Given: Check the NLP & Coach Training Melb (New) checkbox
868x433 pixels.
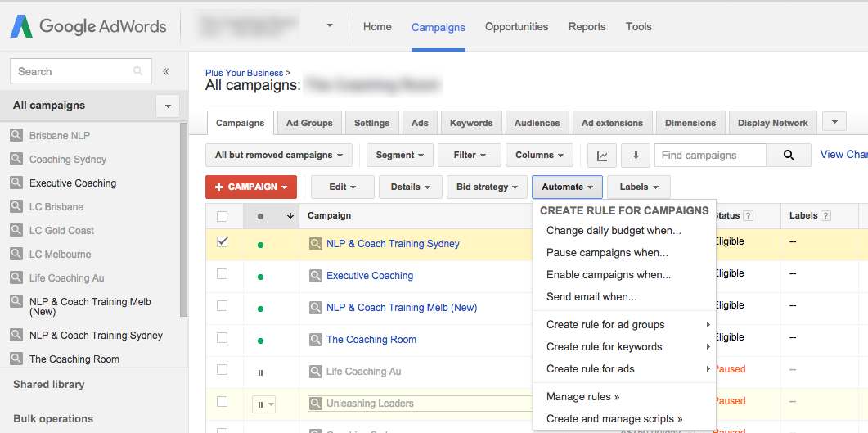Looking at the screenshot, I should tap(222, 305).
